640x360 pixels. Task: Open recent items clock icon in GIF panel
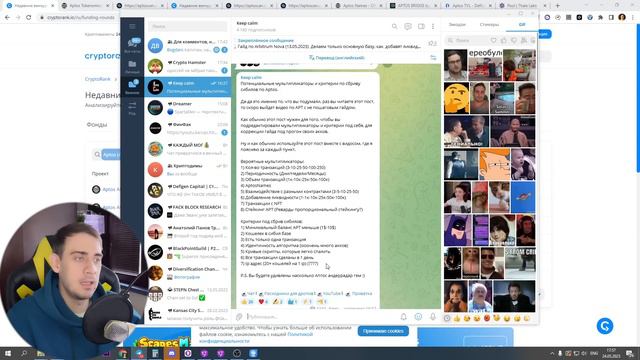(447, 318)
